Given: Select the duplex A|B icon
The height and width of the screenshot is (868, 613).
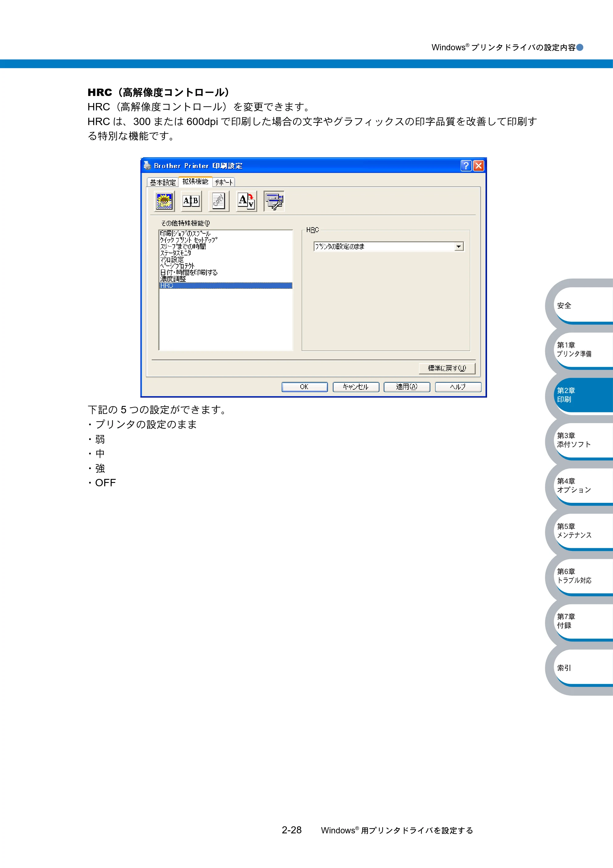Looking at the screenshot, I should click(x=191, y=201).
